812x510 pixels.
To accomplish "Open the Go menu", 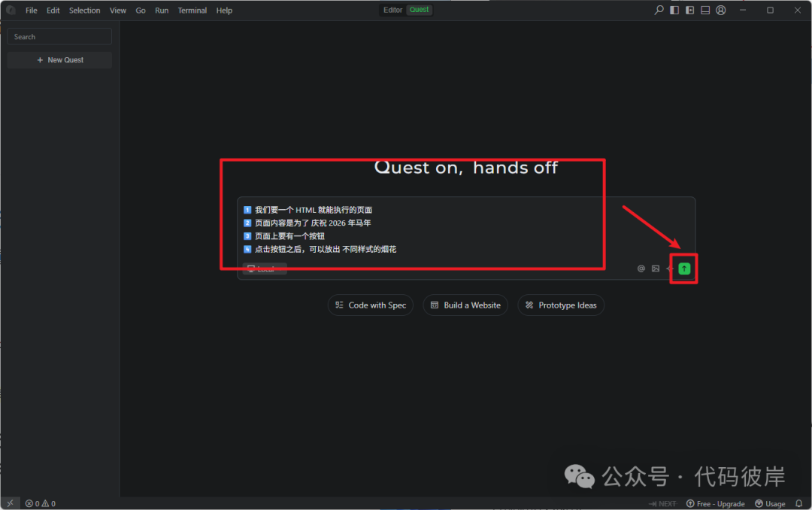I will tap(141, 11).
